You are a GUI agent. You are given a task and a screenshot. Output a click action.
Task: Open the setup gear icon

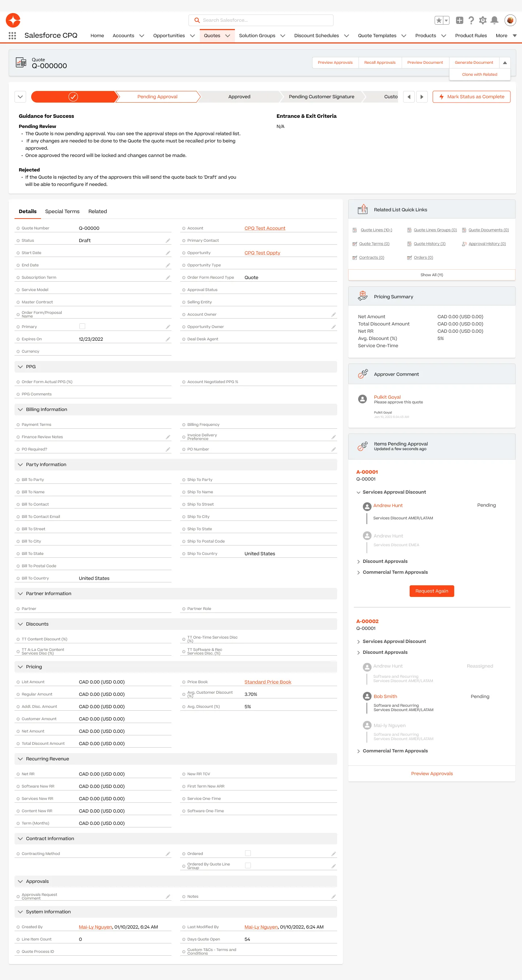(482, 20)
